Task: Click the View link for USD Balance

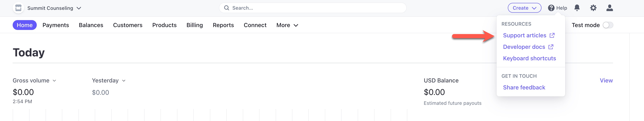Action: [x=606, y=81]
